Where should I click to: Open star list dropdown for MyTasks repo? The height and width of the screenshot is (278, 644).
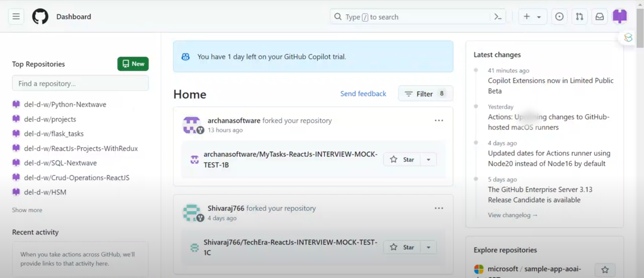pos(429,159)
